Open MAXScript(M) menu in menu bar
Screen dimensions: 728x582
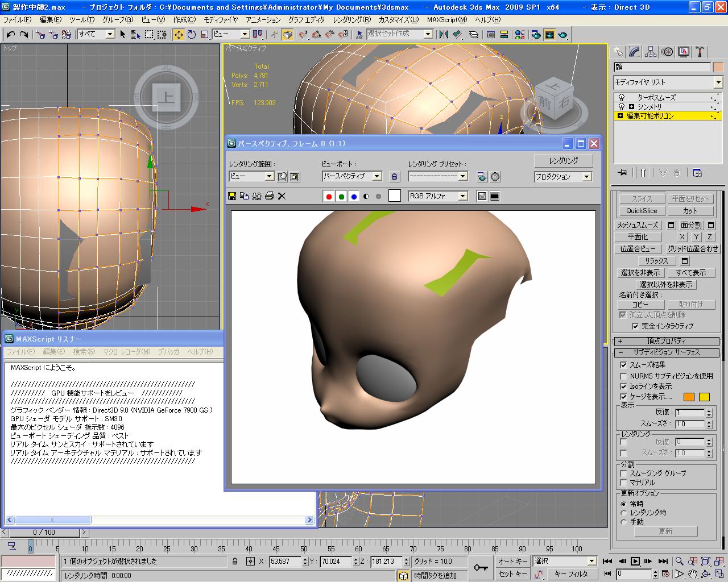tap(446, 19)
